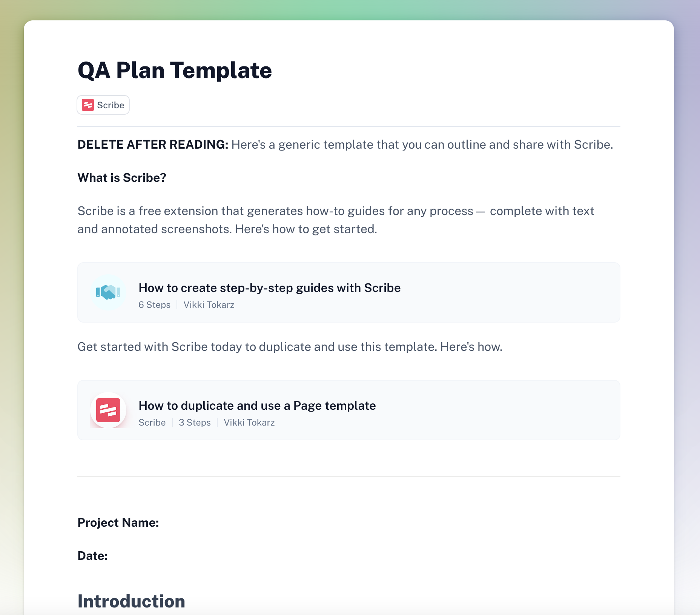This screenshot has width=700, height=615.
Task: Click the handshake icon on first guide card
Action: (108, 292)
